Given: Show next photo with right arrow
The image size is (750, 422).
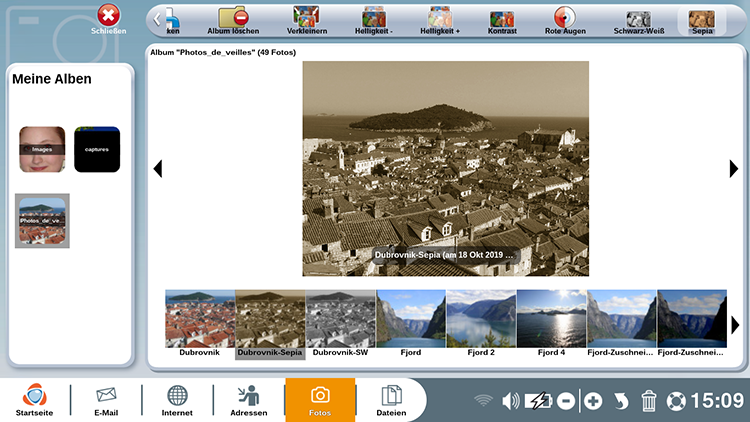Looking at the screenshot, I should (x=733, y=168).
